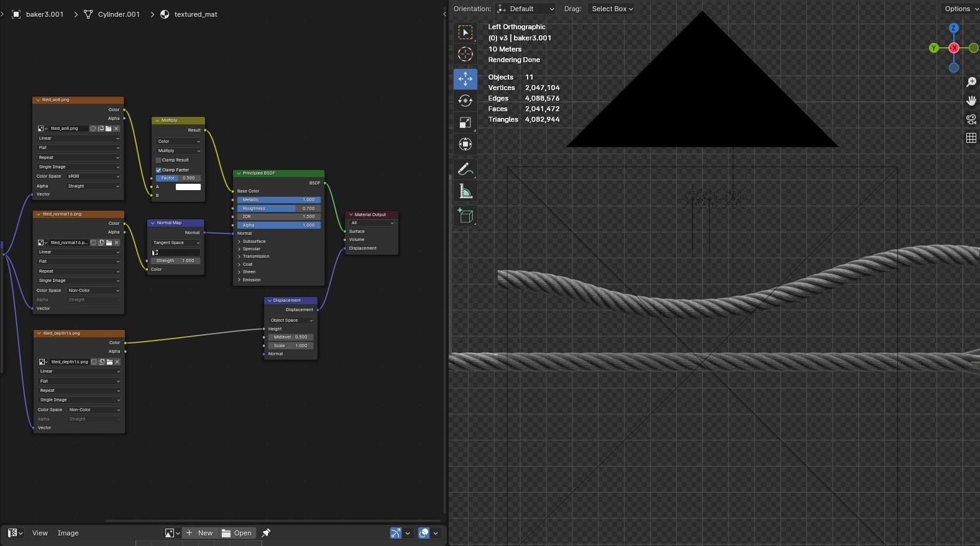The height and width of the screenshot is (546, 980).
Task: Select the Transform tool
Action: pos(465,144)
